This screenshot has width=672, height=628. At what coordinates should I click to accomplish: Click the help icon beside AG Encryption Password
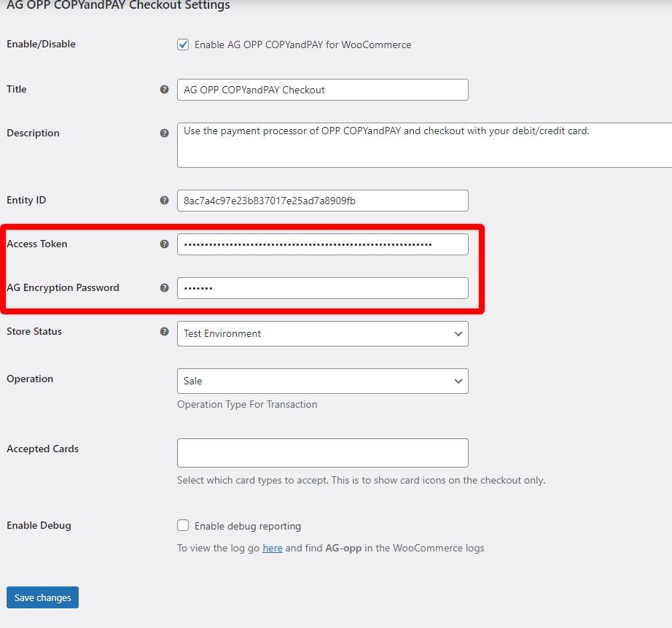[x=164, y=287]
